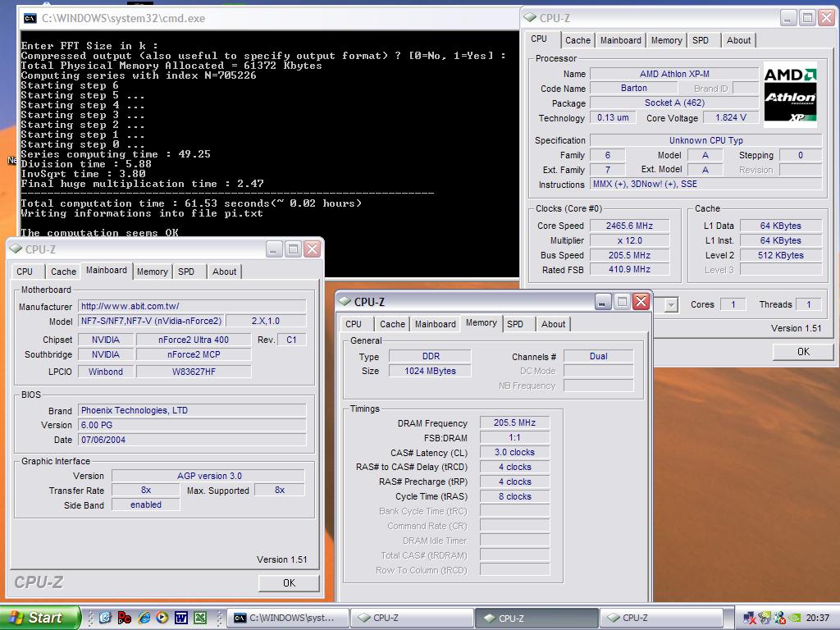The width and height of the screenshot is (840, 630).
Task: Open the NVIDIA display tray icon with wrench
Action: coord(765,619)
